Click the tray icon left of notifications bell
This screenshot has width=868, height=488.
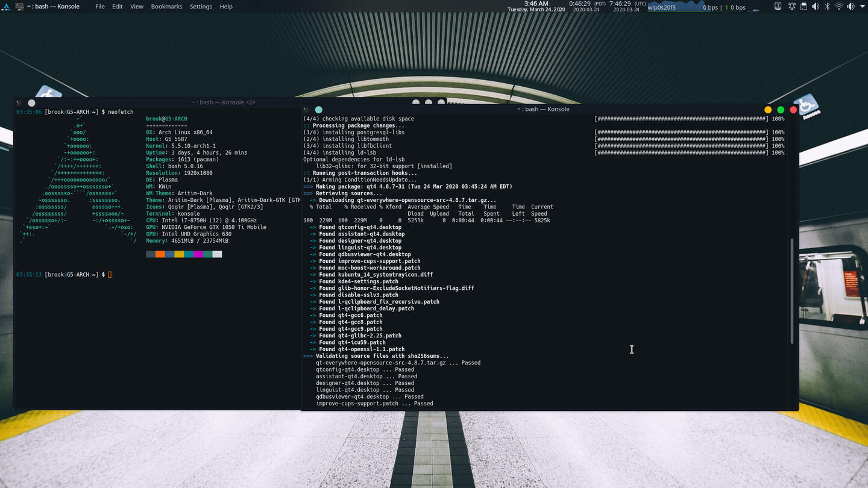(x=778, y=6)
